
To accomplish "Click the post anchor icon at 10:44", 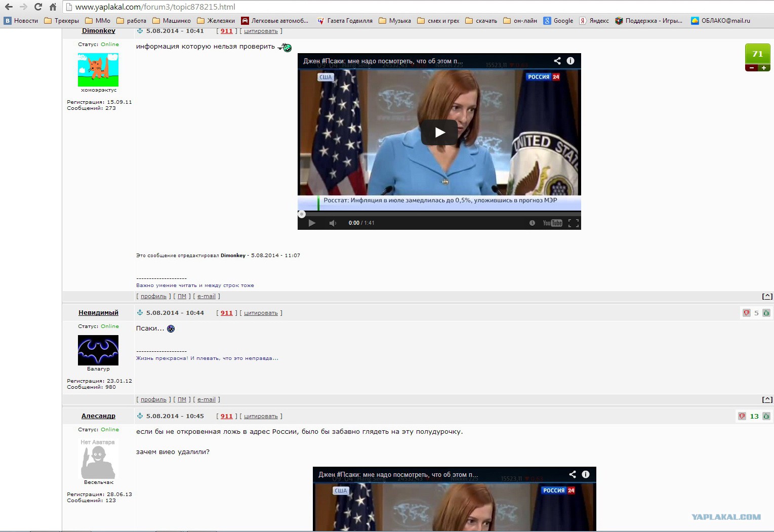I will point(140,313).
